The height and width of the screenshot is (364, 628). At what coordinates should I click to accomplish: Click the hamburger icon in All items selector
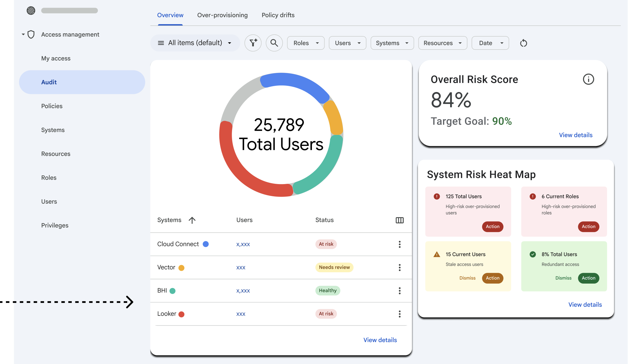tap(161, 43)
